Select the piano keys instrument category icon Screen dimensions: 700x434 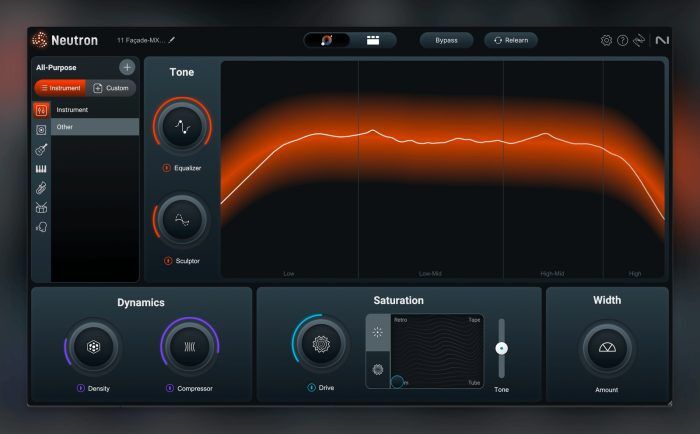click(x=41, y=168)
